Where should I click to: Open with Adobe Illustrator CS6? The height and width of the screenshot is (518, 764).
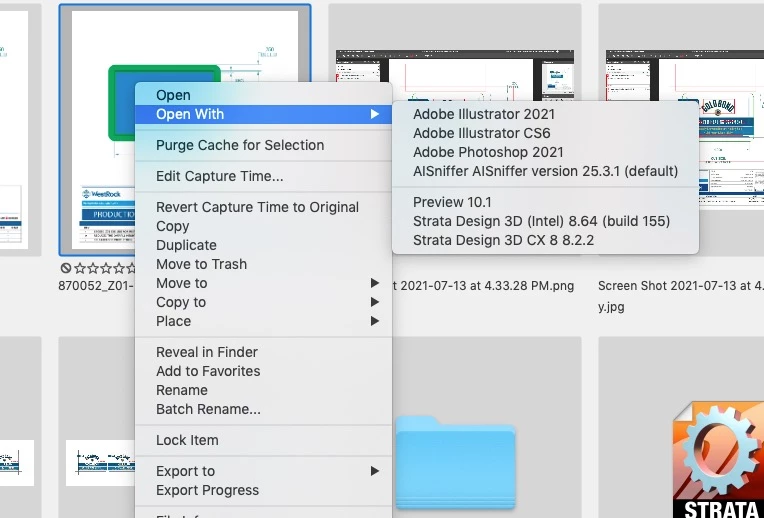[545, 133]
